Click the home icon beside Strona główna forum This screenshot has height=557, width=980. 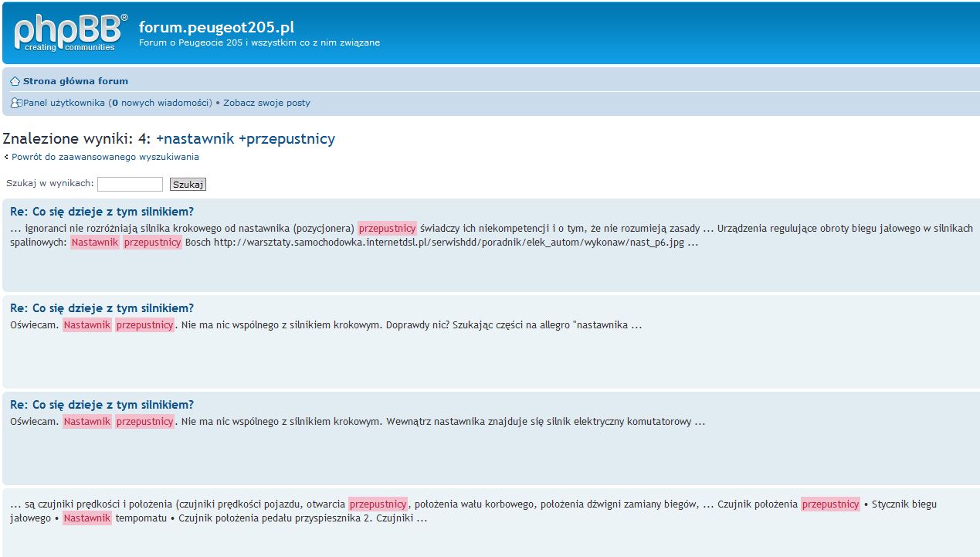tap(15, 81)
